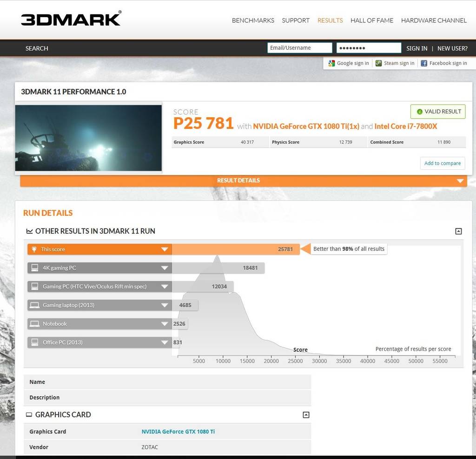
Task: Click the Email/Username input field
Action: (300, 48)
